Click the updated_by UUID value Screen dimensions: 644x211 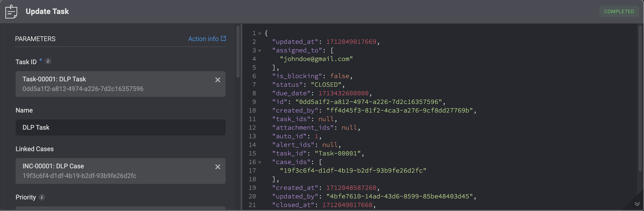coord(400,196)
